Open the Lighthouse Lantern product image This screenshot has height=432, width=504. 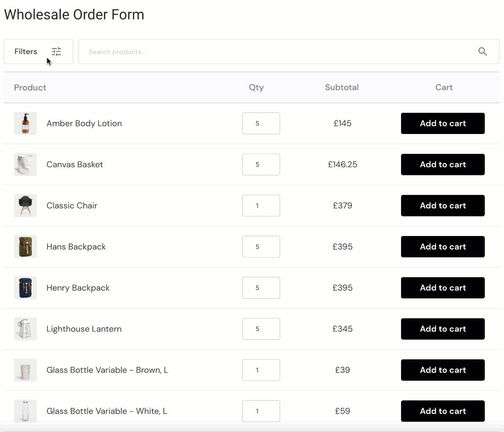(25, 329)
